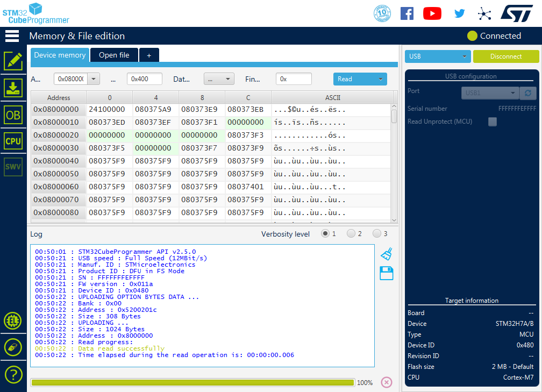The width and height of the screenshot is (542, 392).
Task: Select cell 08037401 in row 0x08000060
Action: (248, 187)
